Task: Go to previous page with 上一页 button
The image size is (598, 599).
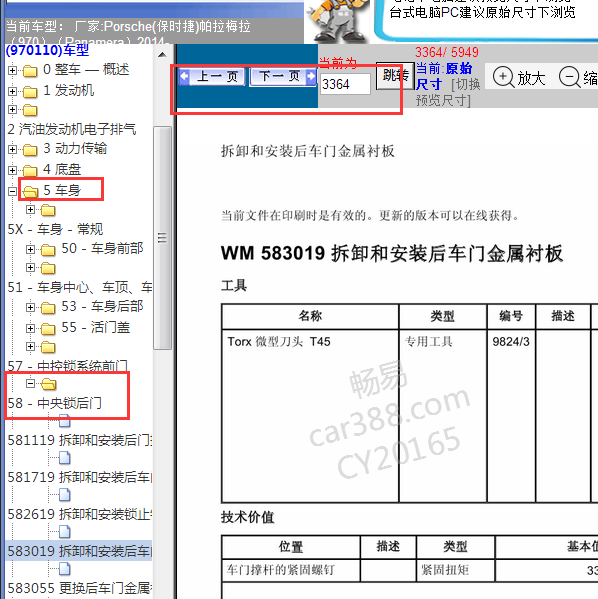Action: pos(212,77)
